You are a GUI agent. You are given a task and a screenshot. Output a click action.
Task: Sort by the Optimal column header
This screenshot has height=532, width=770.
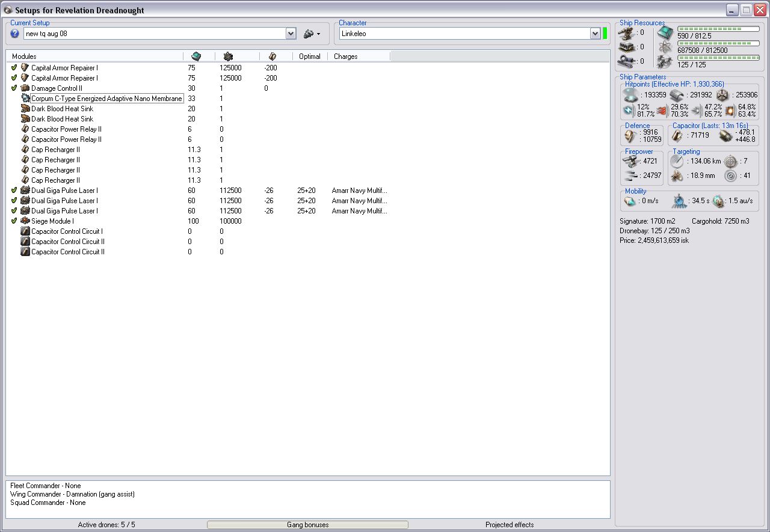tap(310, 57)
